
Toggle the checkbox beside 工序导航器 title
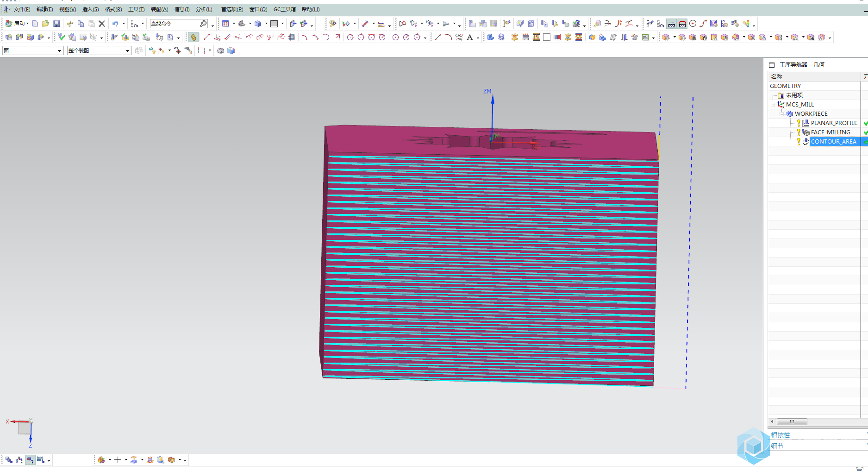[772, 65]
